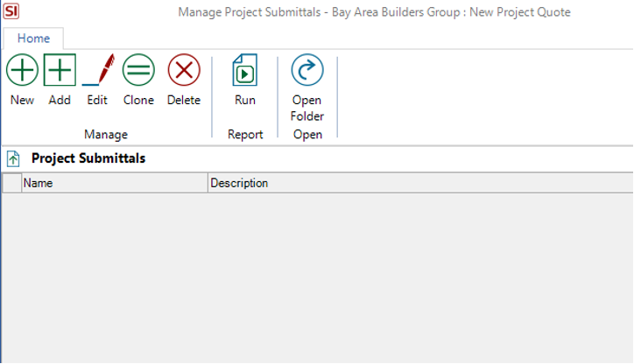Click the Project Submittals document icon
Image resolution: width=634 pixels, height=364 pixels.
coord(13,158)
